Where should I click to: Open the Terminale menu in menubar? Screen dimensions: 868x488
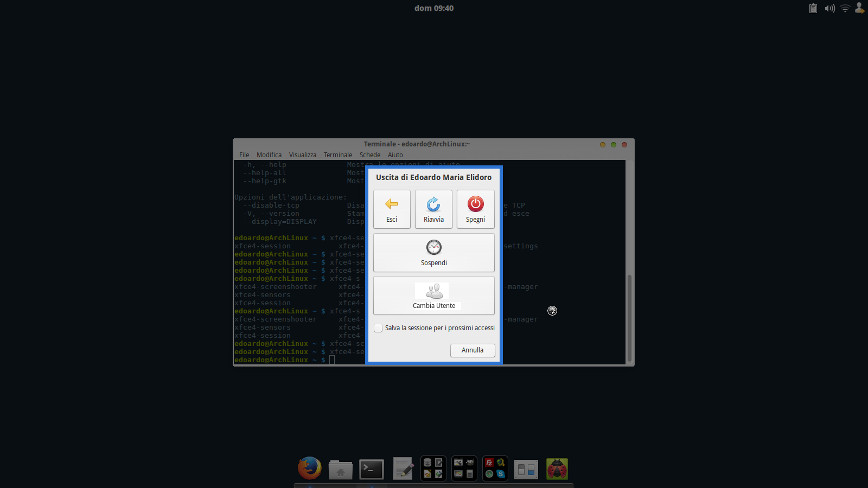click(337, 155)
